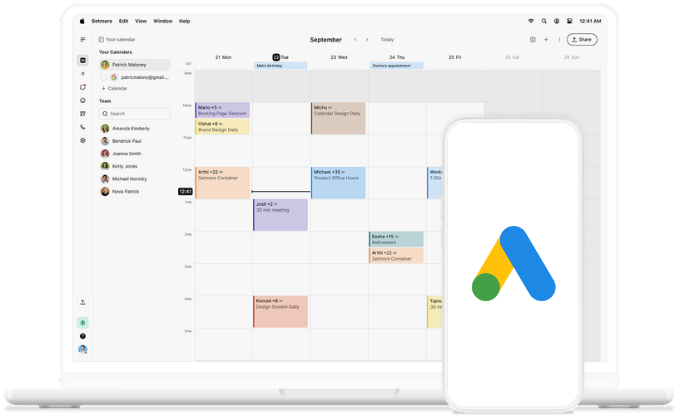Open the Design System Daily event

pos(281,312)
